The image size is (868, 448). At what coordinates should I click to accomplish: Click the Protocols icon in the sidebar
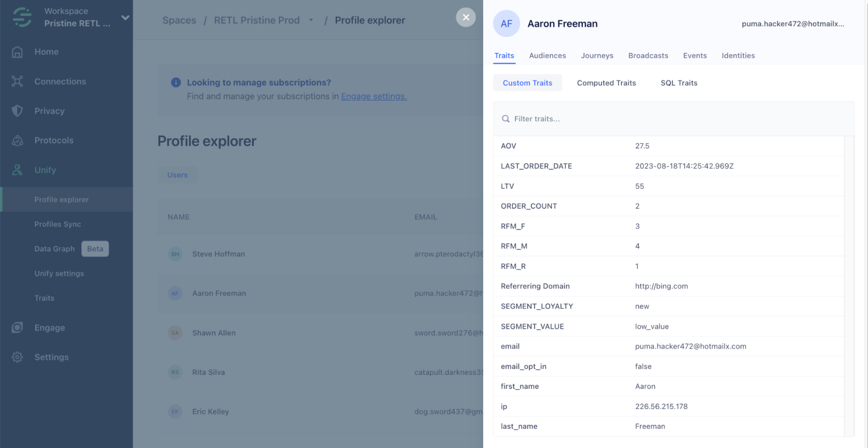pyautogui.click(x=17, y=140)
